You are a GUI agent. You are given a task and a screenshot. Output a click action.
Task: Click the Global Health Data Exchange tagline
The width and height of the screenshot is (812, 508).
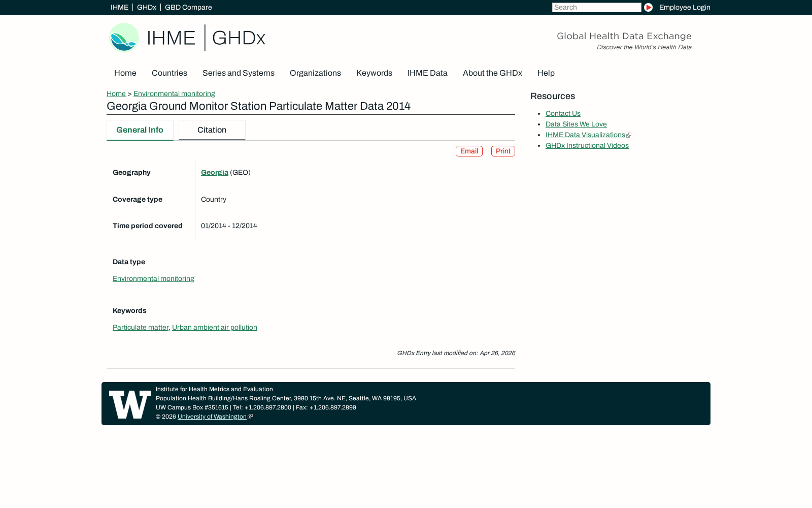[624, 36]
